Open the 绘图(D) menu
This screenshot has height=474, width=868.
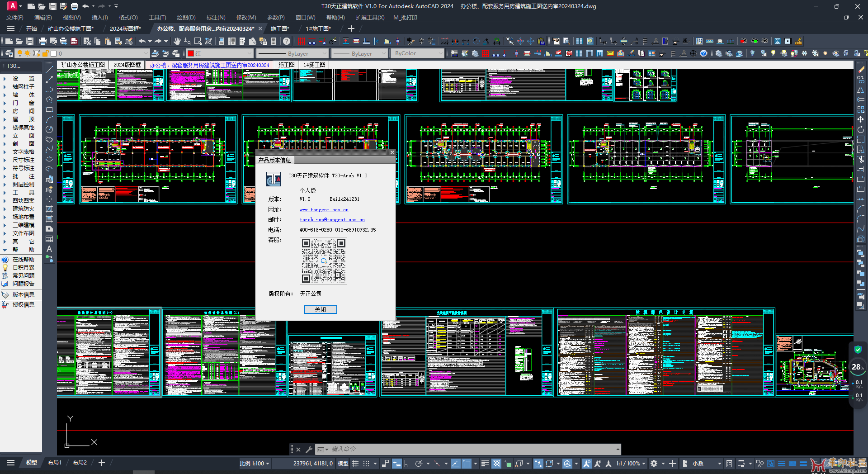[186, 17]
